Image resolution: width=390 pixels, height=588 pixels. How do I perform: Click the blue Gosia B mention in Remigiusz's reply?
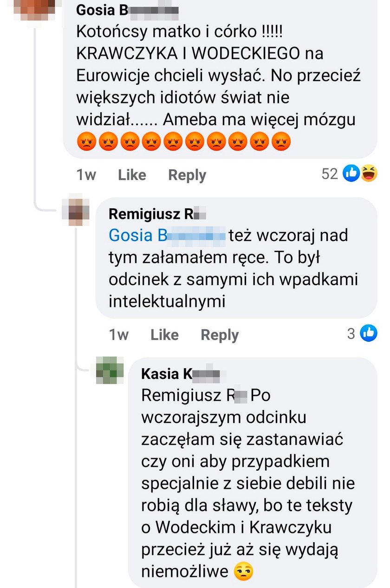tap(167, 236)
